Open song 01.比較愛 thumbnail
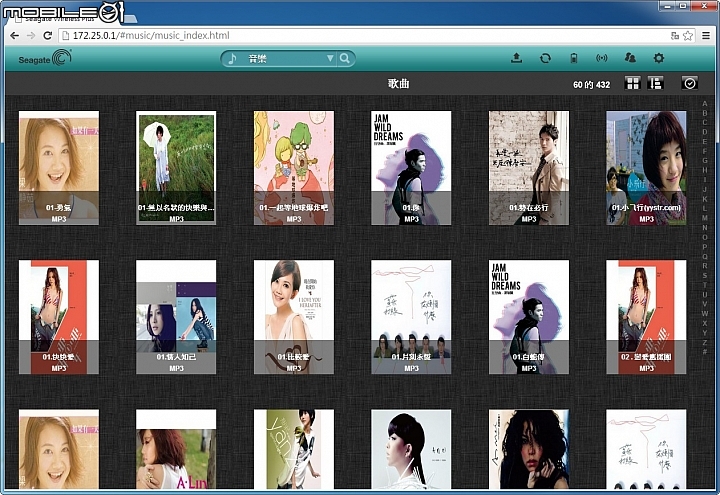 coord(294,317)
